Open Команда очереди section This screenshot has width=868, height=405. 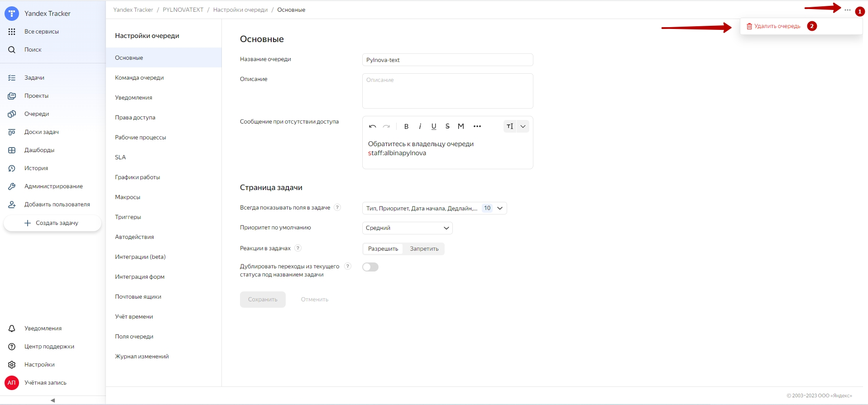164,78
